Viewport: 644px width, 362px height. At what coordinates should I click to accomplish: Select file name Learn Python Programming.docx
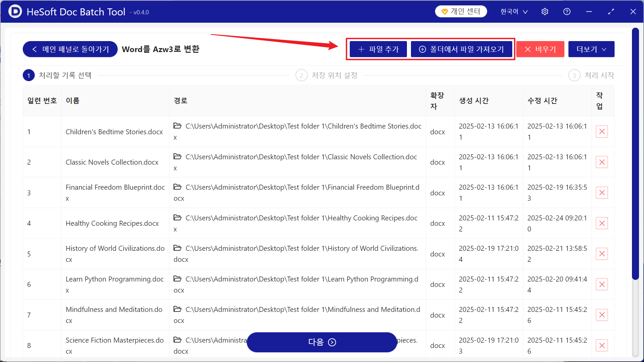pyautogui.click(x=115, y=285)
